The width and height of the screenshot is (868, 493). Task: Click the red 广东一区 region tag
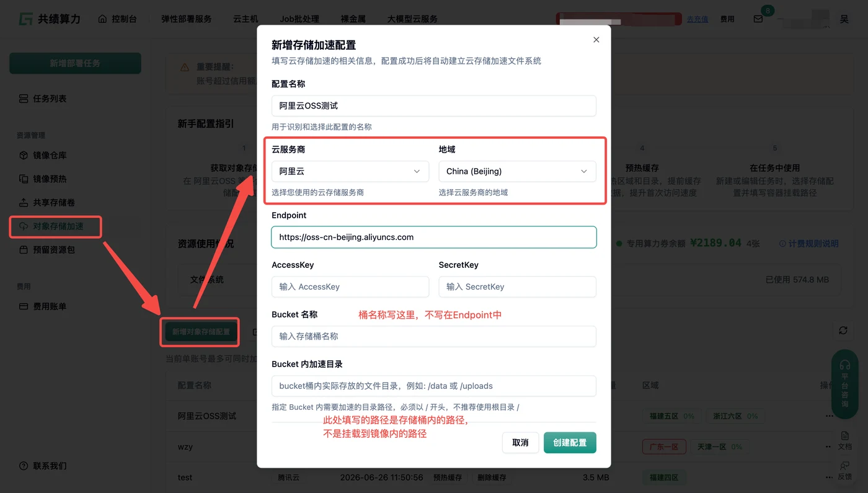(664, 447)
